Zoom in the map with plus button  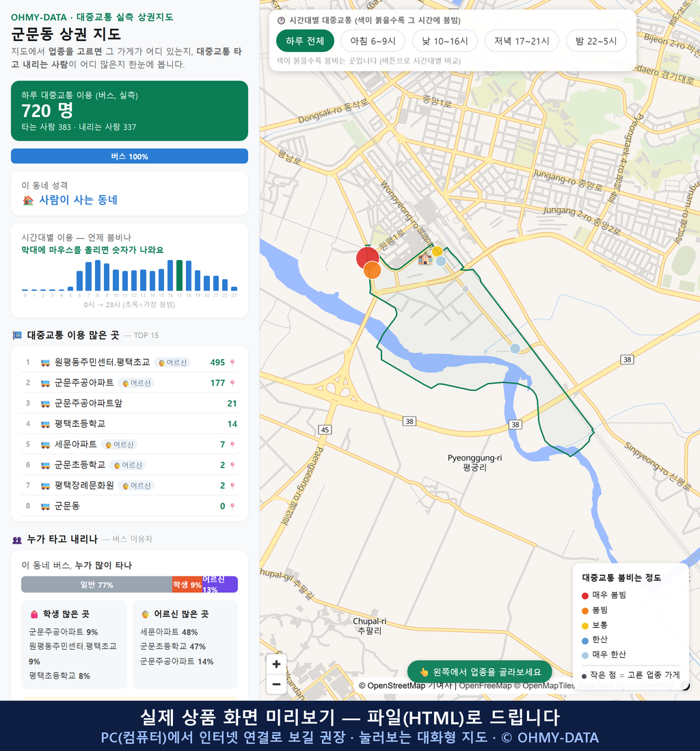[276, 664]
